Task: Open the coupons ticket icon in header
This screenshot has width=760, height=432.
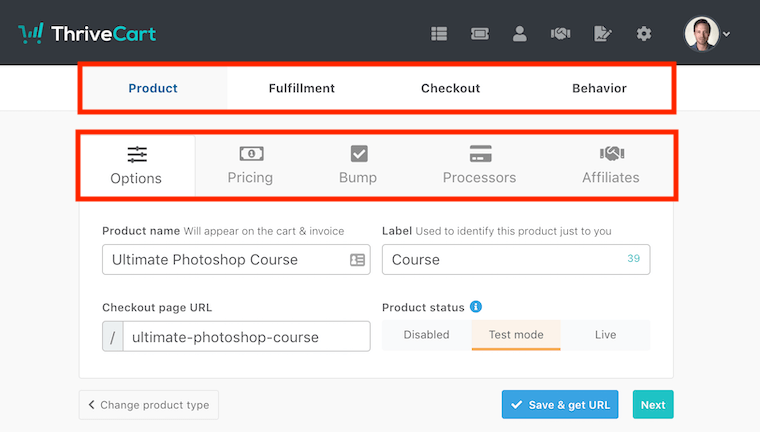Action: 479,34
